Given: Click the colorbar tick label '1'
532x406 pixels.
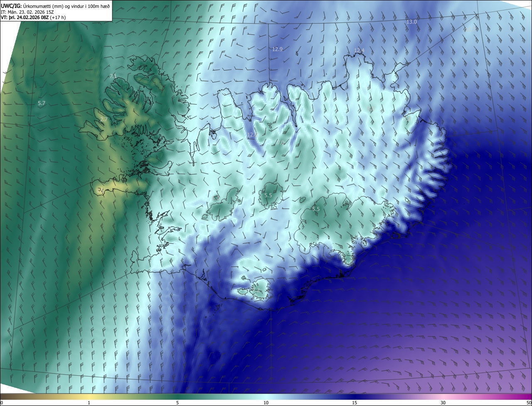Looking at the screenshot, I should [89, 403].
